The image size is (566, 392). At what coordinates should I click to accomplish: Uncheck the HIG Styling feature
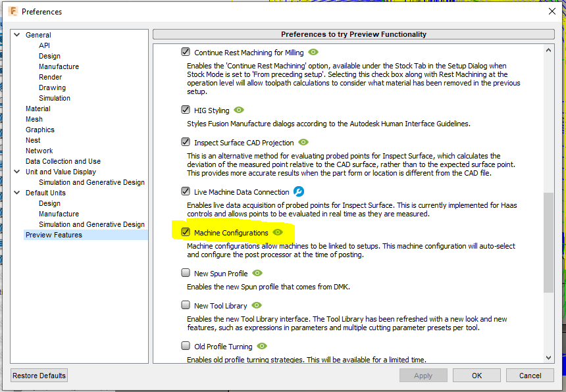point(186,110)
